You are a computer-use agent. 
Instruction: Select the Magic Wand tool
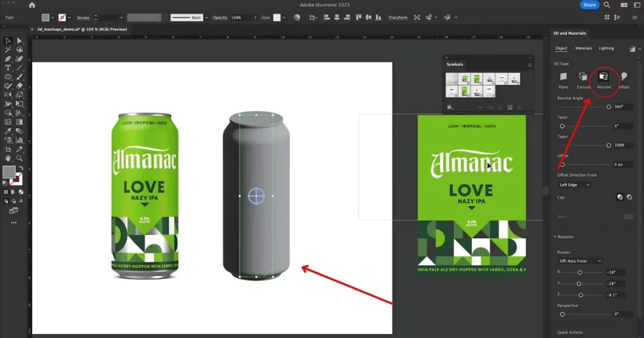8,50
